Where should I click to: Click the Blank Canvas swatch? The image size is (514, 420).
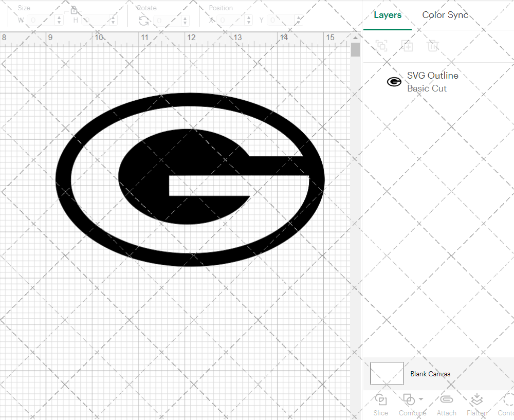click(x=387, y=373)
